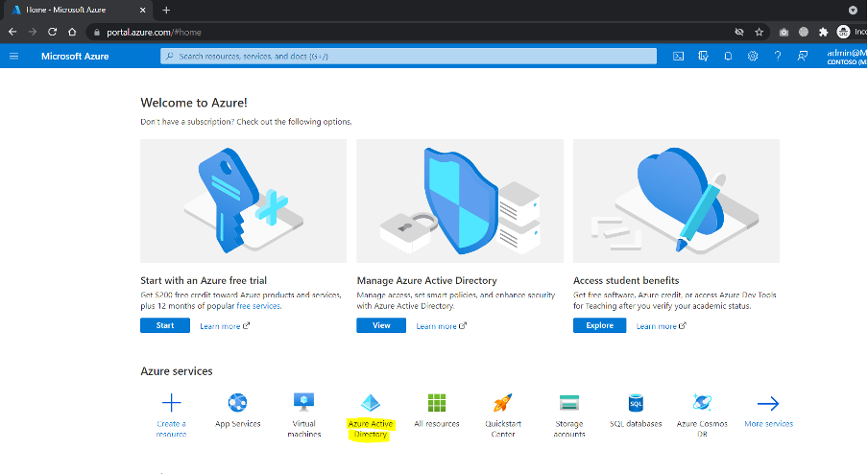
Task: Open the Incognito profile icon
Action: (843, 32)
